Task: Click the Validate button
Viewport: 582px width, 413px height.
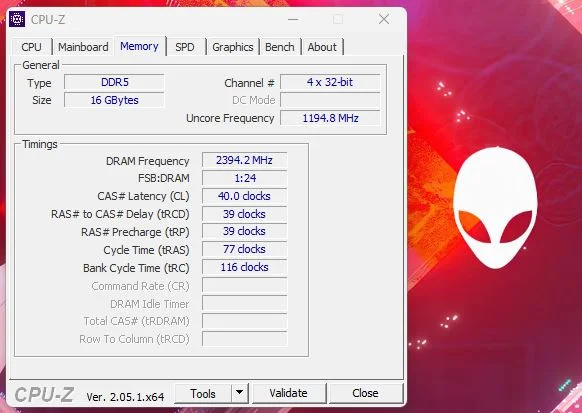Action: (x=288, y=393)
